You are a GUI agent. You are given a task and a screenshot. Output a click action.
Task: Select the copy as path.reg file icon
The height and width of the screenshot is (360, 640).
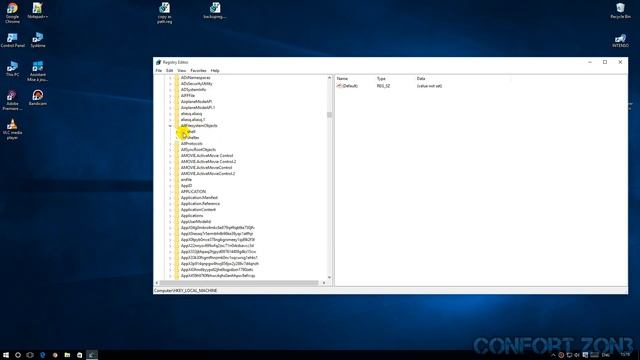[164, 13]
